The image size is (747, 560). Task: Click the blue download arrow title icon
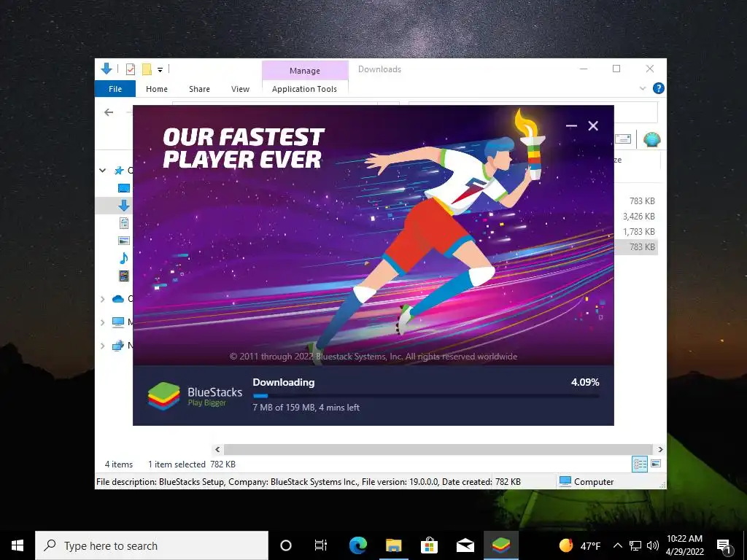coord(107,69)
